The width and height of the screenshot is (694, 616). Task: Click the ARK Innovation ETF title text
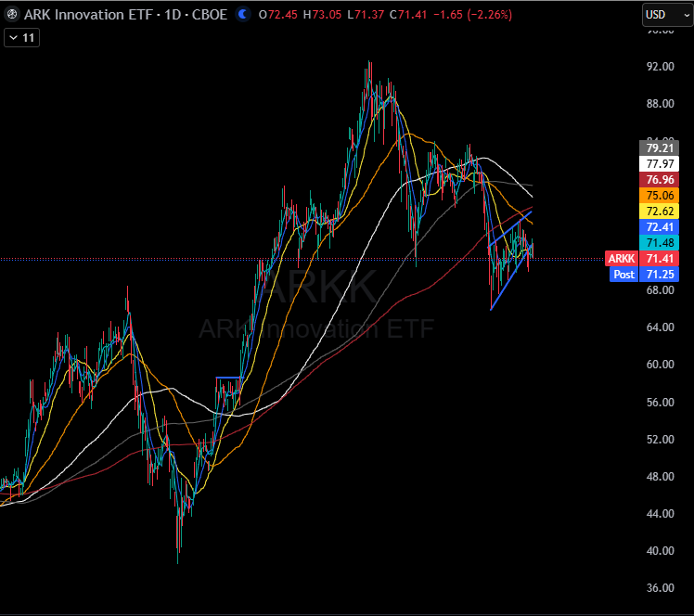pos(88,15)
